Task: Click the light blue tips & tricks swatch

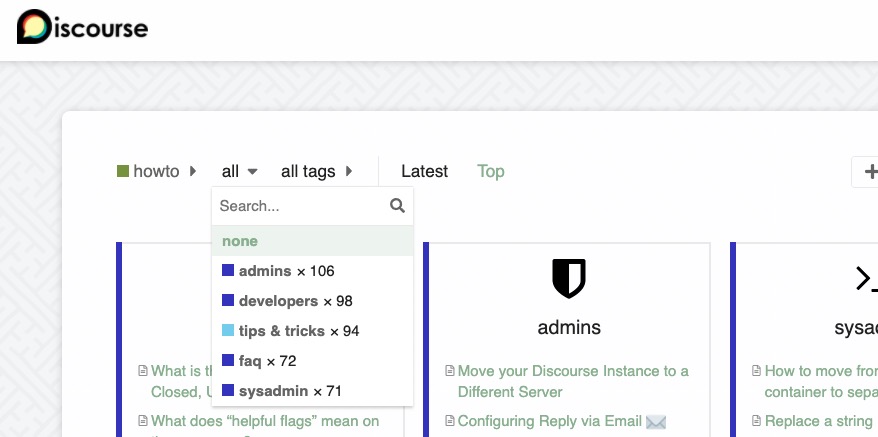Action: [228, 330]
